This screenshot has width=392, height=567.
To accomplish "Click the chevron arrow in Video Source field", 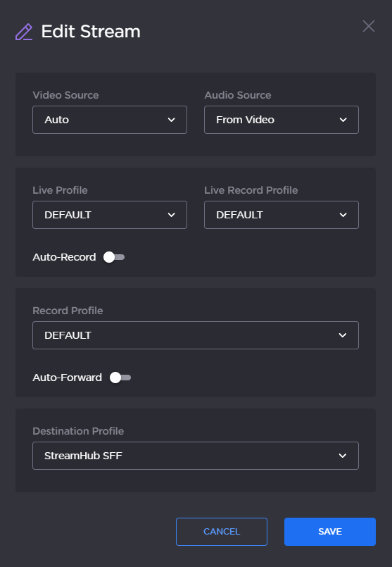I will (171, 120).
